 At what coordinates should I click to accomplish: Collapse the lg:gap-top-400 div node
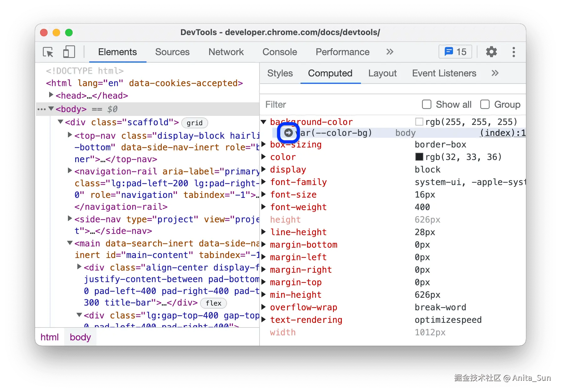(x=79, y=315)
